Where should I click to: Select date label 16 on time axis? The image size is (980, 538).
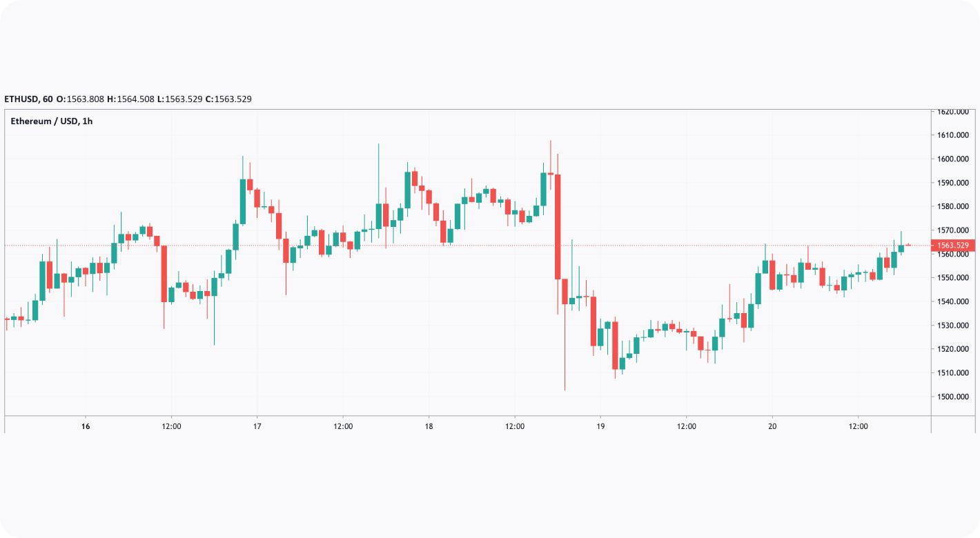point(86,426)
